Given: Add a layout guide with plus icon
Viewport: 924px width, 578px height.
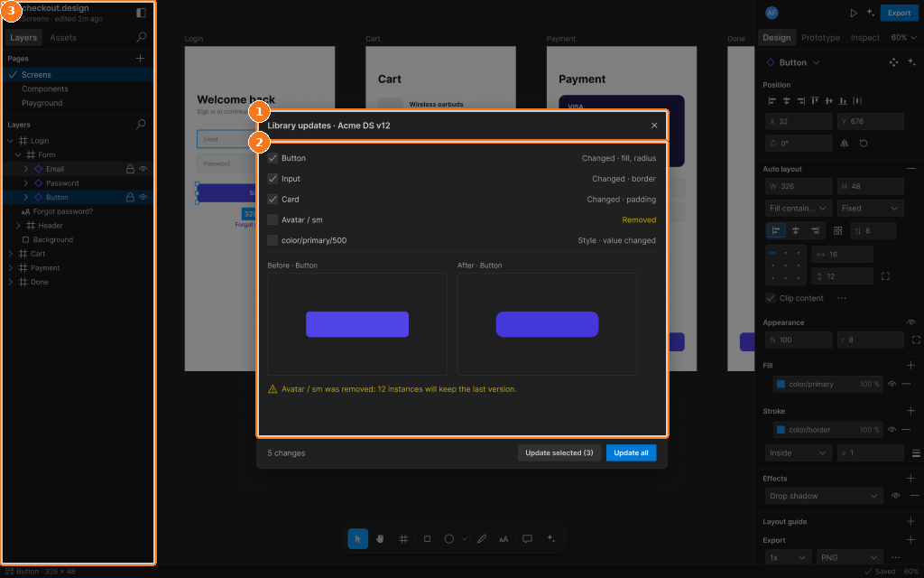Looking at the screenshot, I should pos(911,521).
